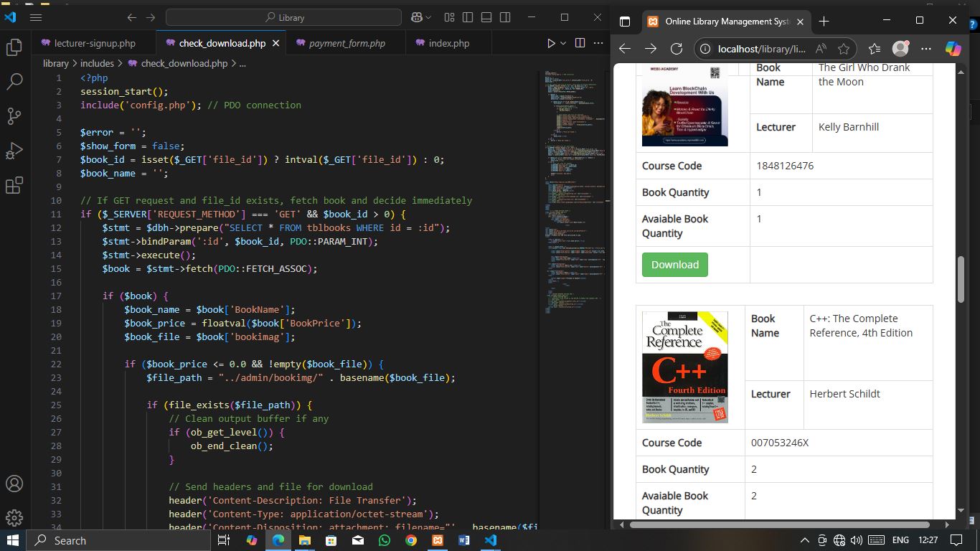Go back in VS Code editor history
980x551 pixels.
pos(131,17)
